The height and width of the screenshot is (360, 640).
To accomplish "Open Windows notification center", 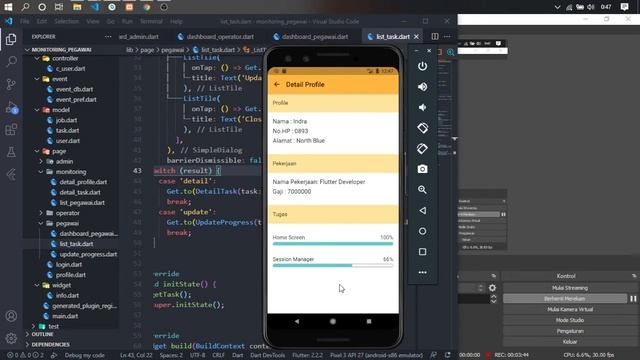I will click(x=624, y=7).
